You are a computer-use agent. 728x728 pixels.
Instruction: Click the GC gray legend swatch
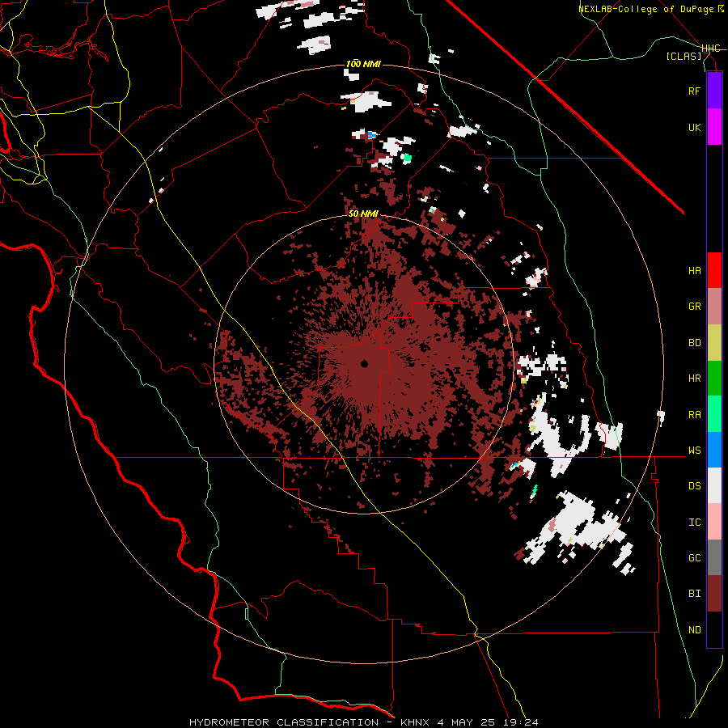(714, 557)
